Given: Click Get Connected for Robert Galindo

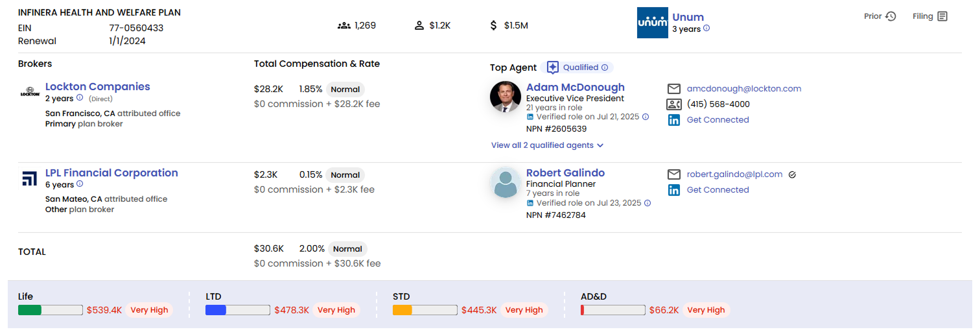Looking at the screenshot, I should point(717,190).
